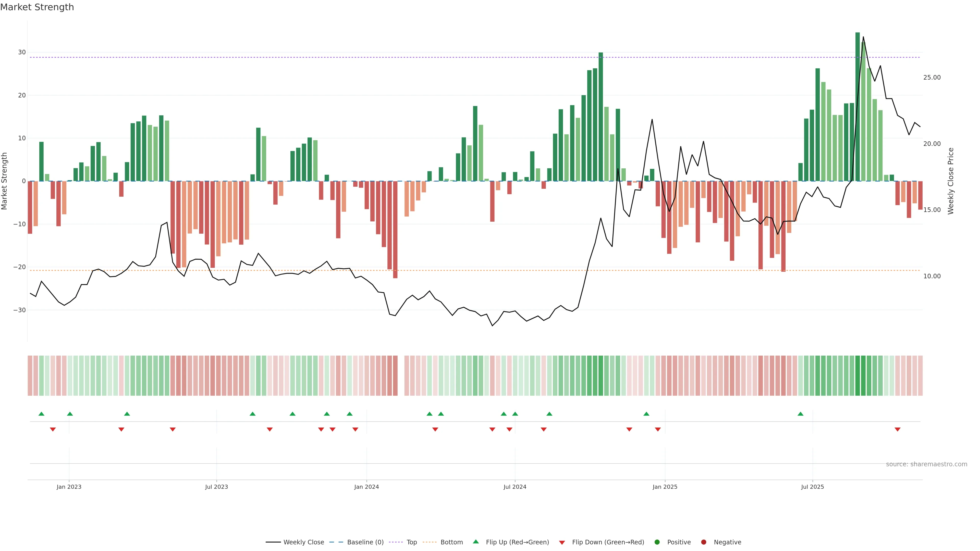980x551 pixels.
Task: Click the Jan 2024 x-axis label
Action: tap(366, 487)
